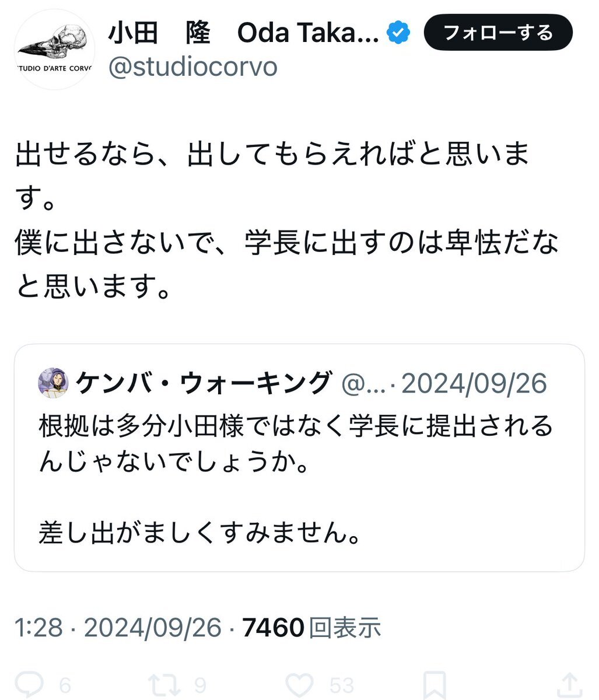599x700 pixels.
Task: Click the フォローする button
Action: tap(498, 32)
